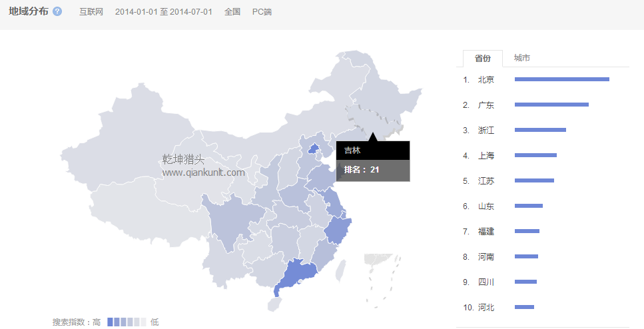Click Zhejiang province on the map
The image size is (644, 329).
(x=337, y=230)
